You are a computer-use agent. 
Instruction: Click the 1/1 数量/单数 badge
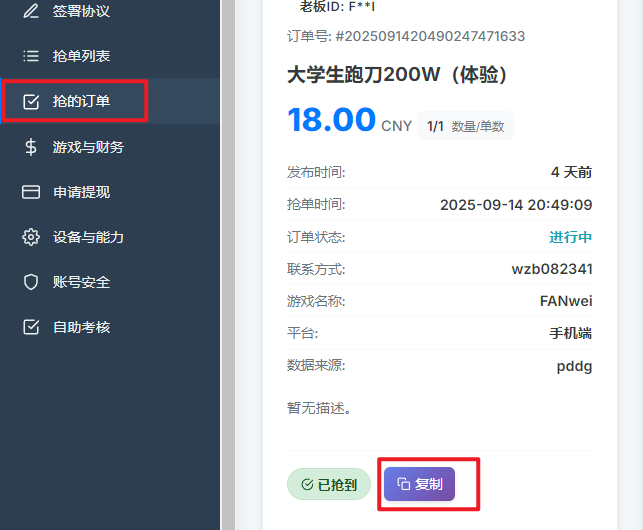(467, 126)
